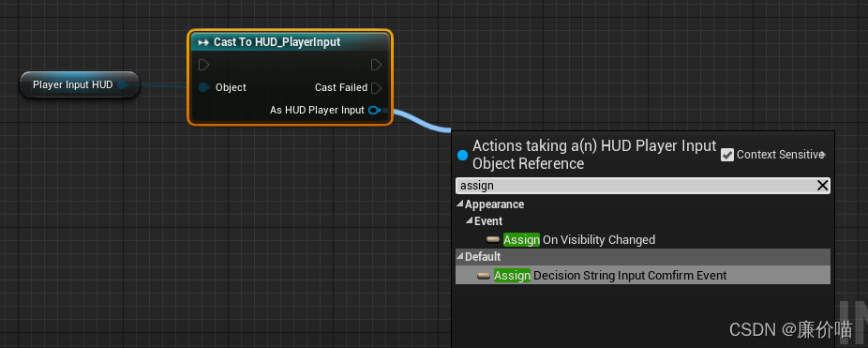Image resolution: width=868 pixels, height=348 pixels.
Task: Select the Cast To HUD_PlayerInput node title
Action: (x=277, y=42)
